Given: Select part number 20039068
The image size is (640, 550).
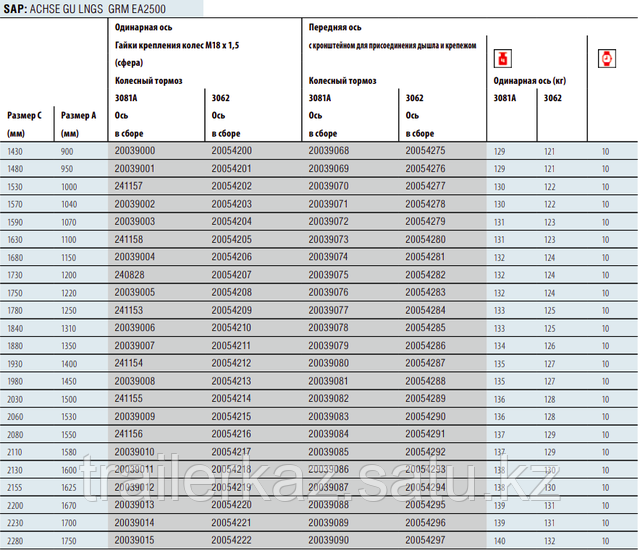Looking at the screenshot, I should (329, 151).
